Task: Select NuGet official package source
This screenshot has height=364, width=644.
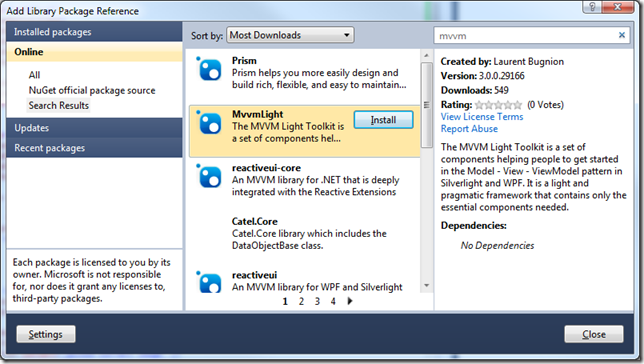Action: coord(92,90)
